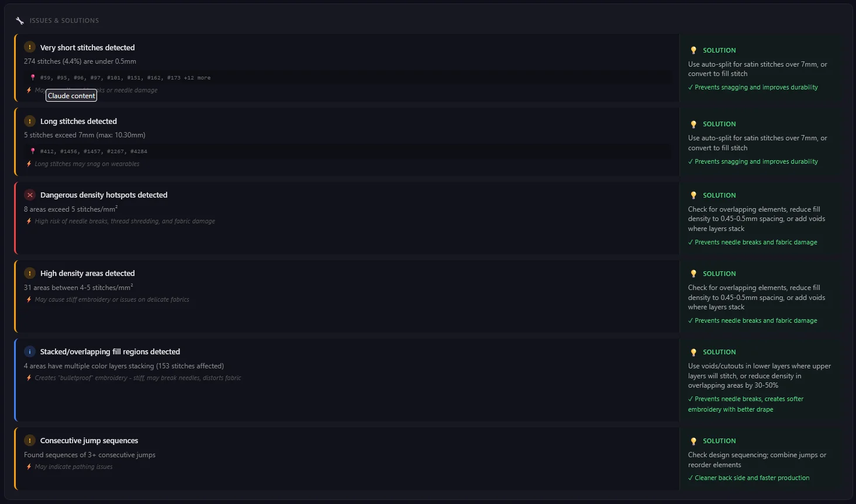Click "High density areas detected" heading
Image resolution: width=856 pixels, height=504 pixels.
(87, 273)
